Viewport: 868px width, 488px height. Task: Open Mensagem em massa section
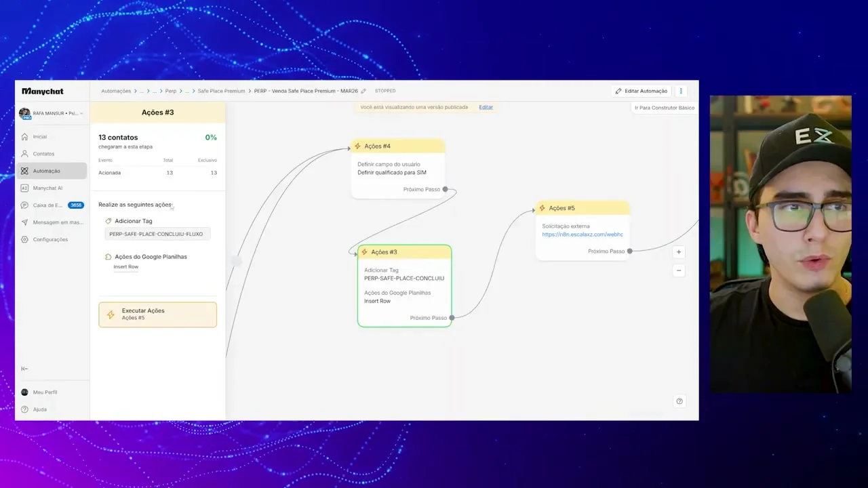[x=58, y=222]
